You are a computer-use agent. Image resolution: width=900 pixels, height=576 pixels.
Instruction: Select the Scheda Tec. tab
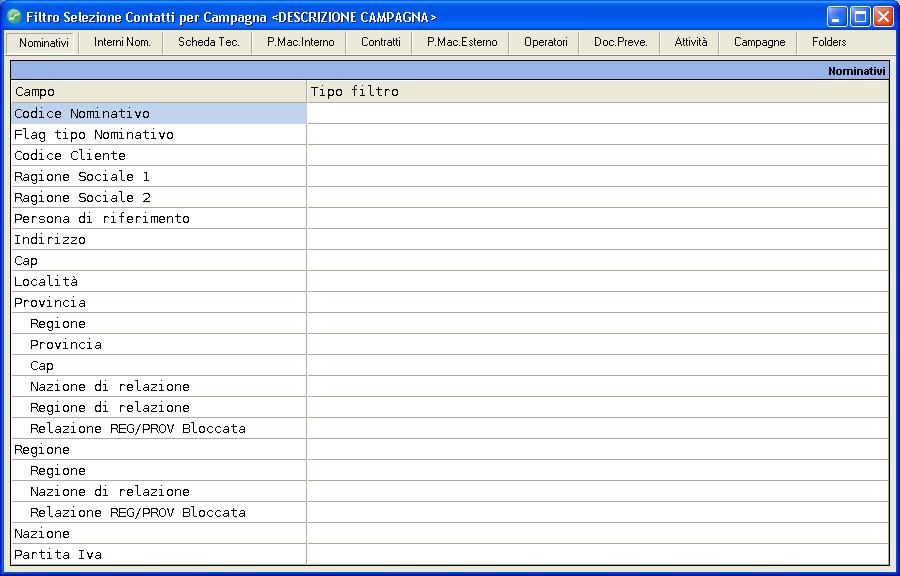point(208,42)
